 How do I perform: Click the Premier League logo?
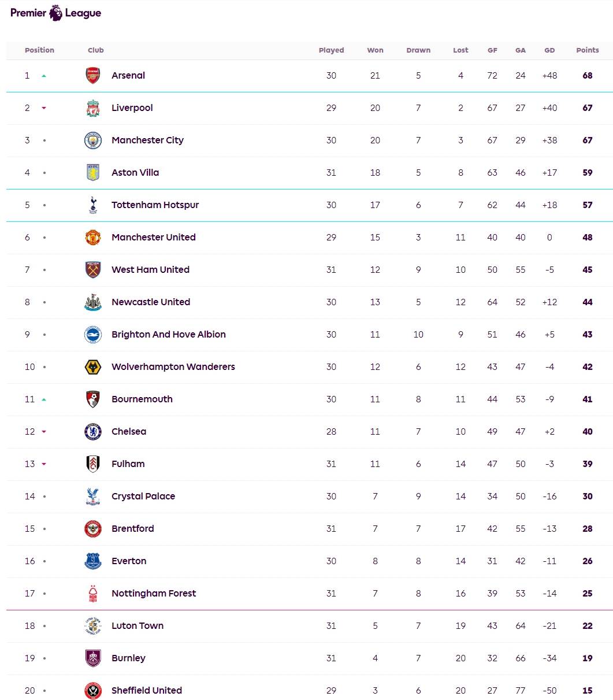[x=55, y=13]
